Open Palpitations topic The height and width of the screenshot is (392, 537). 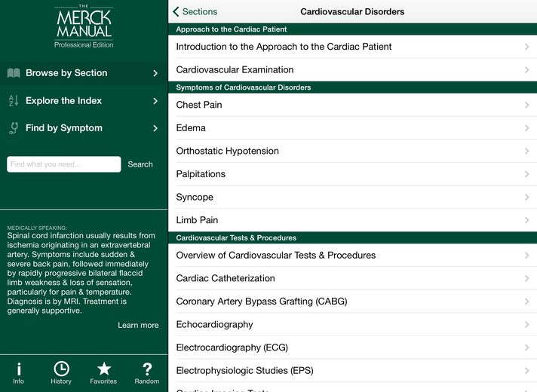[352, 174]
